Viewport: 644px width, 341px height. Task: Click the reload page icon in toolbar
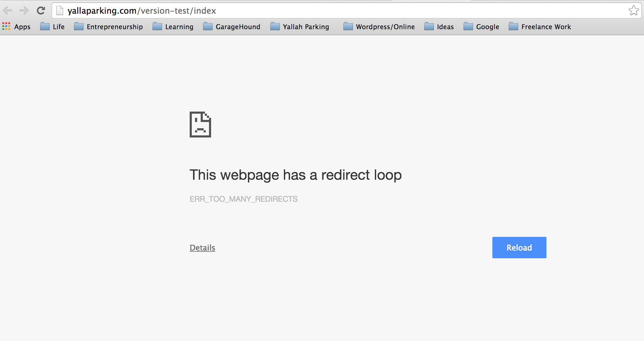click(x=41, y=11)
